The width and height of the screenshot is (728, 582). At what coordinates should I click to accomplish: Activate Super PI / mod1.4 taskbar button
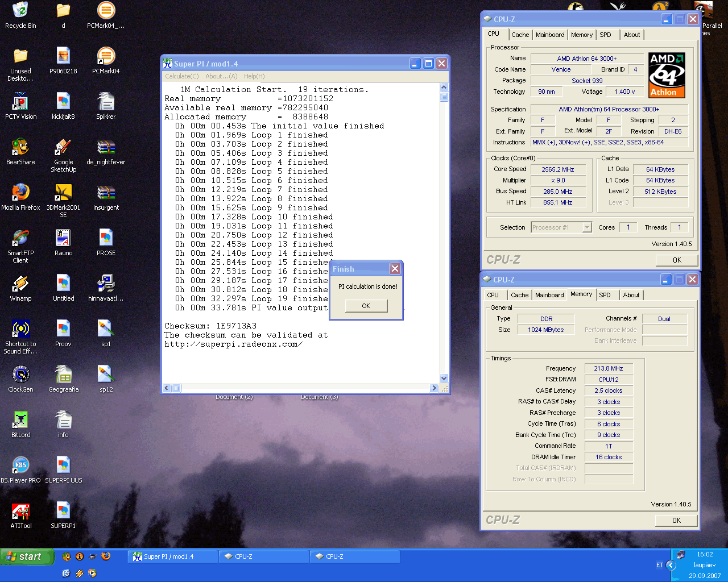pyautogui.click(x=173, y=556)
